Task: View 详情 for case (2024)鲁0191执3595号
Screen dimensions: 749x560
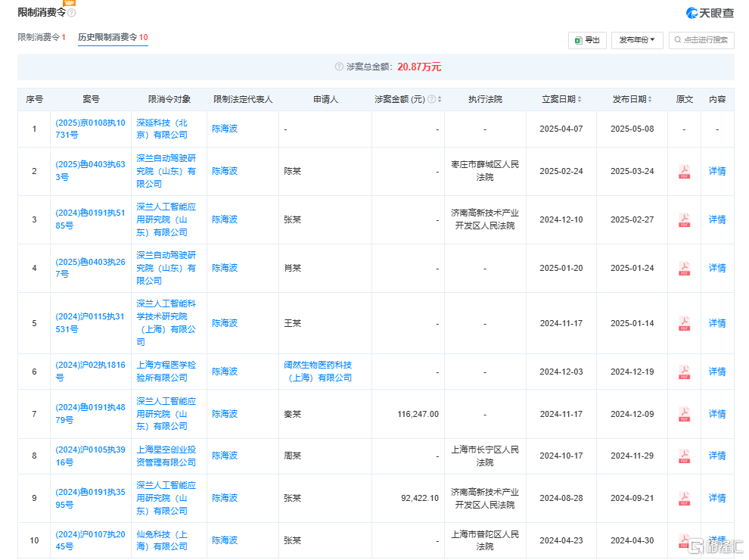Action: pos(717,499)
